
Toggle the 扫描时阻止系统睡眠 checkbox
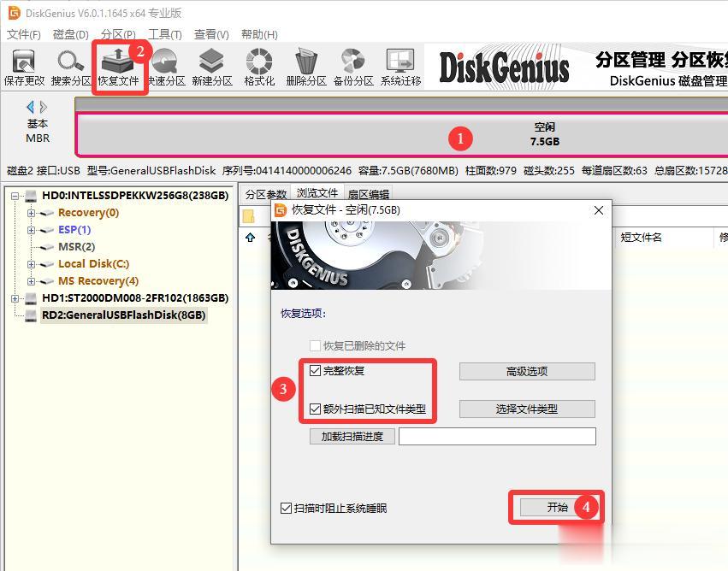tap(286, 508)
